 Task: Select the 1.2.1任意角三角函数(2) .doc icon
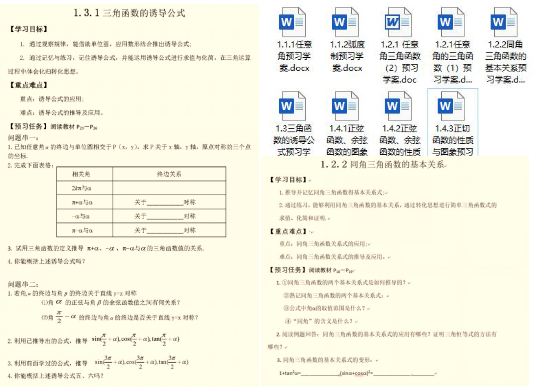398,22
